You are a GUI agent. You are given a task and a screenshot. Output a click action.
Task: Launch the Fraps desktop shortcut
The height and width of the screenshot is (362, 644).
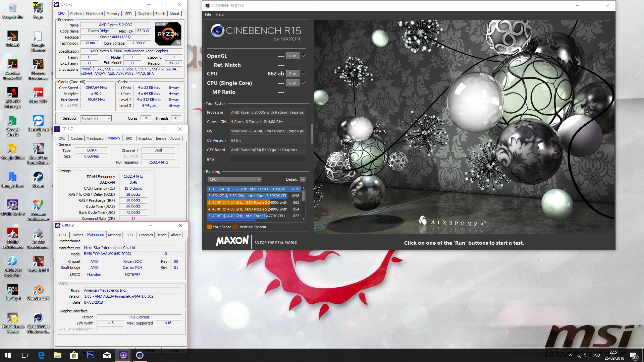click(x=38, y=11)
